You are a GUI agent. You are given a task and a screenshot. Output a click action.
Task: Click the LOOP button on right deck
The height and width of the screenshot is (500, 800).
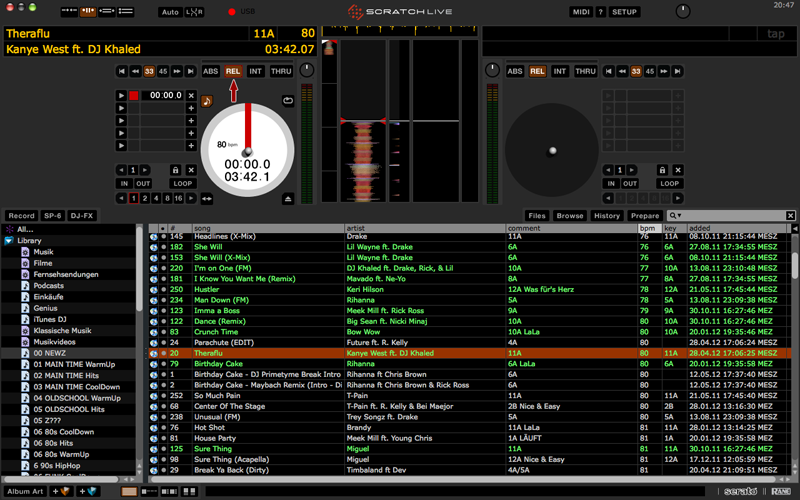coord(670,184)
